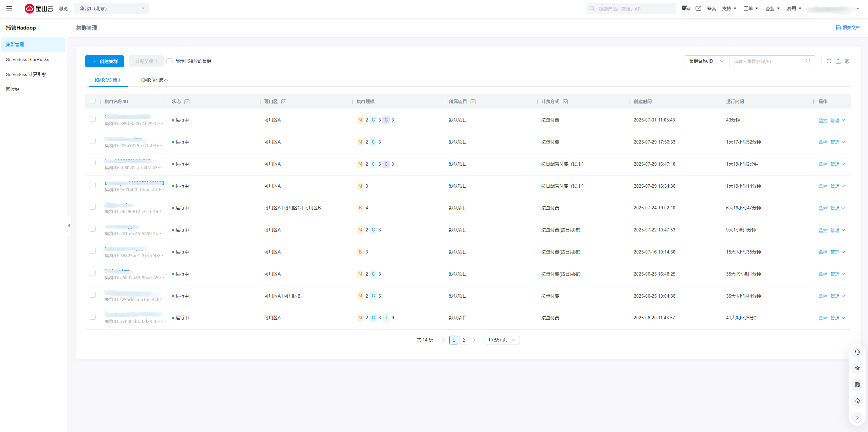Open the 10 条/页 page size dropdown
This screenshot has height=432, width=868.
tap(502, 340)
